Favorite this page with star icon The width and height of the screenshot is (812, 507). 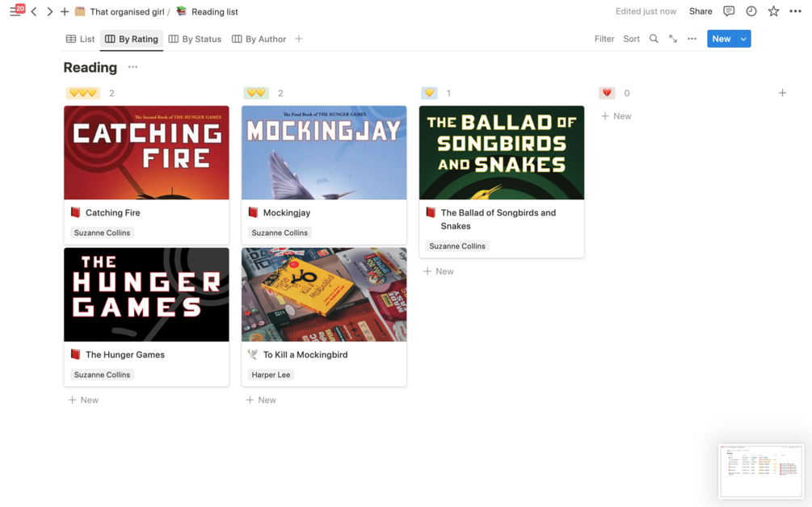click(773, 11)
